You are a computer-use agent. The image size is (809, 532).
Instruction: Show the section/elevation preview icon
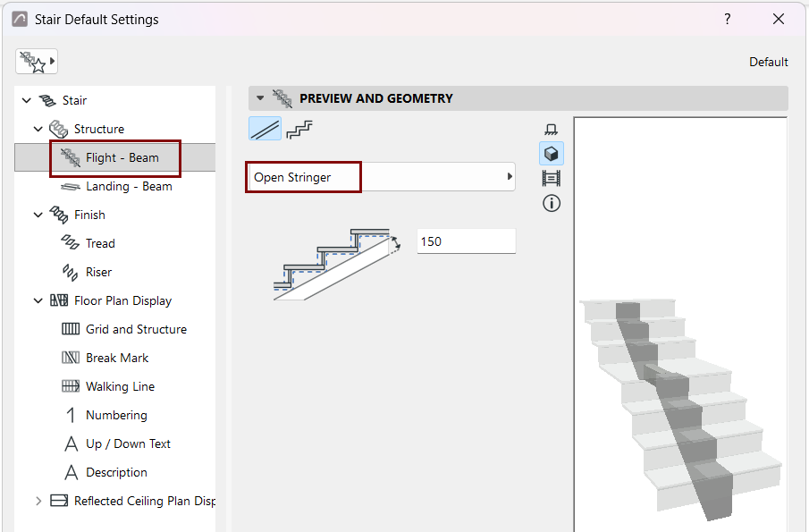tap(551, 179)
